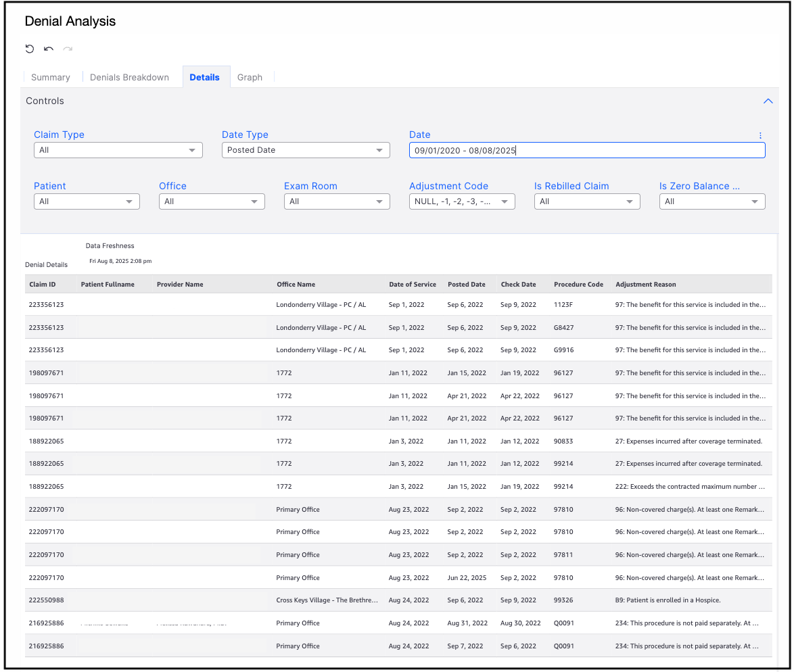Open the Date Type dropdown
This screenshot has width=794, height=672.
(306, 150)
